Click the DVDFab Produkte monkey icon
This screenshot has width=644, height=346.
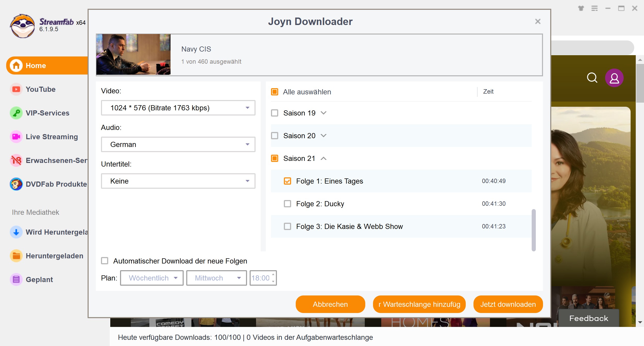[16, 184]
